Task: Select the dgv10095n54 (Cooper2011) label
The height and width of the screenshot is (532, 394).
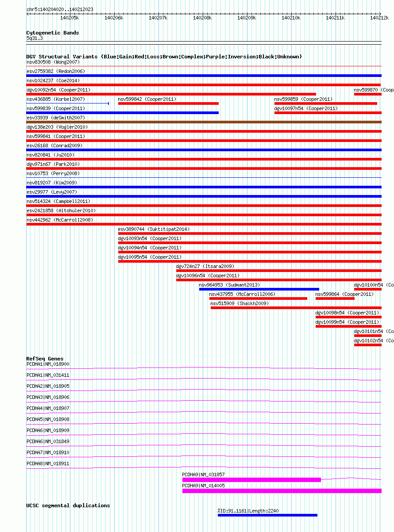Action: click(x=150, y=257)
